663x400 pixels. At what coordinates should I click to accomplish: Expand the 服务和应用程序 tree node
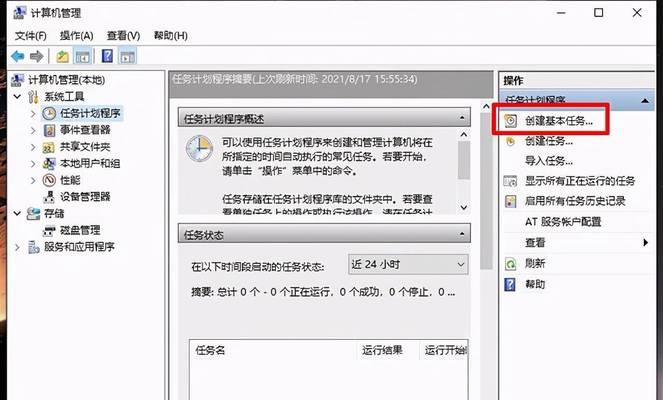click(x=17, y=247)
